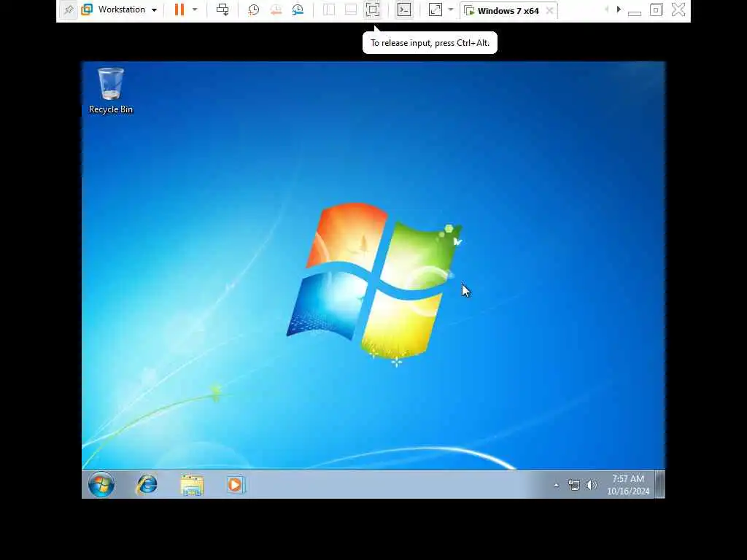Open the Workstation menu
747x560 pixels.
pos(128,9)
